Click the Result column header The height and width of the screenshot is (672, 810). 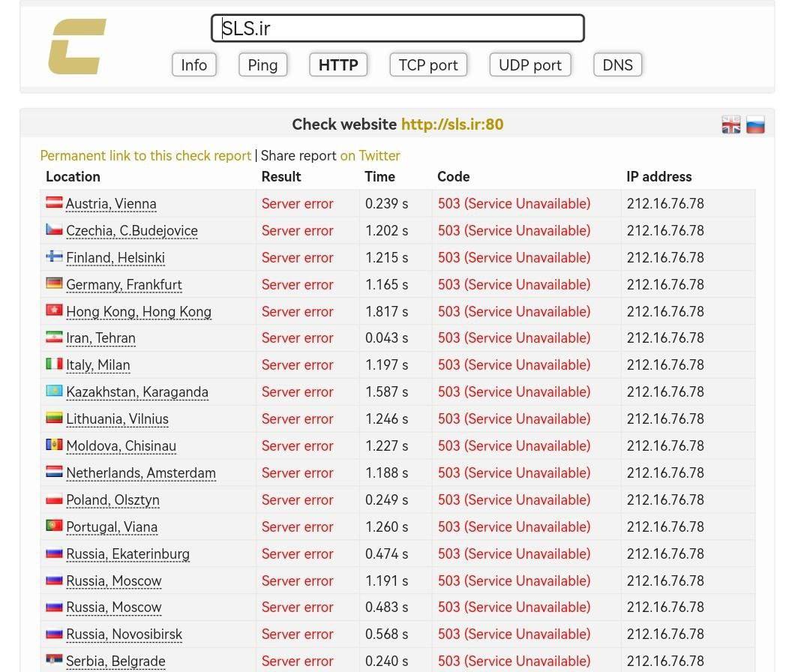point(281,177)
